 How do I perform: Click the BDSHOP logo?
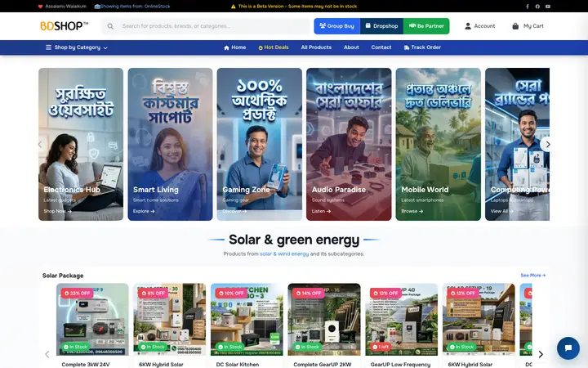click(65, 26)
